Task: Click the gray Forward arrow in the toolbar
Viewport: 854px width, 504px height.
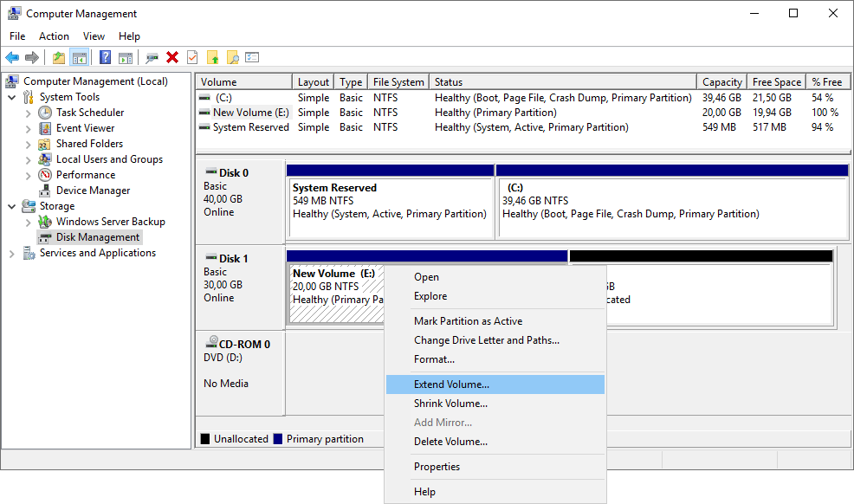Action: [31, 57]
